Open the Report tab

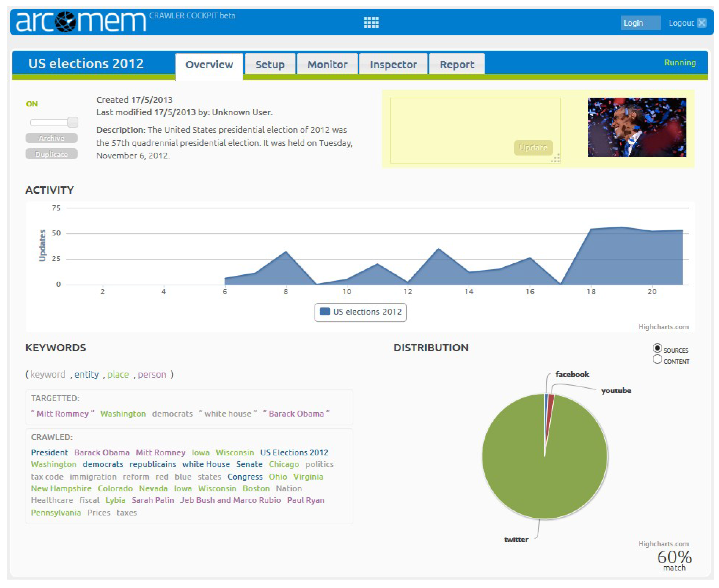[x=456, y=64]
